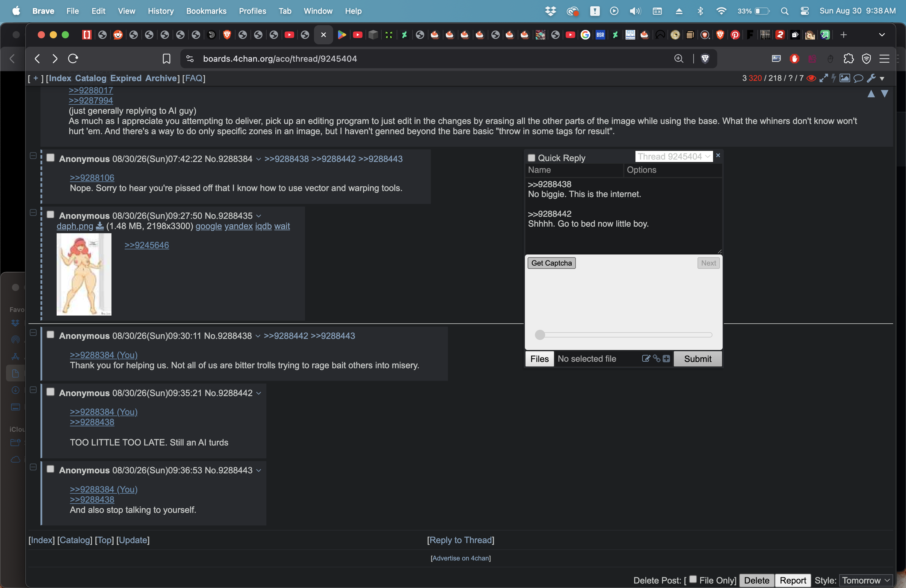The width and height of the screenshot is (906, 588).
Task: Open the header menu triangle beside the wrench
Action: 882,79
